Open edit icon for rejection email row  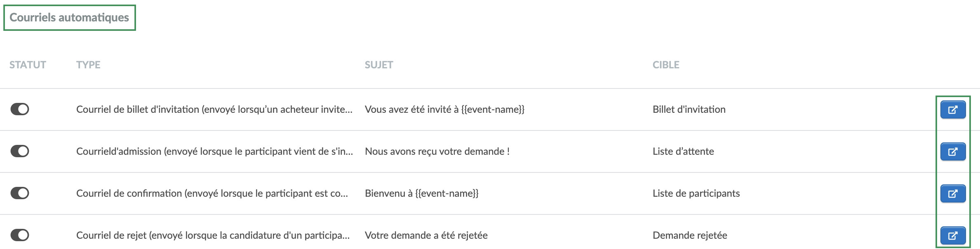point(953,235)
